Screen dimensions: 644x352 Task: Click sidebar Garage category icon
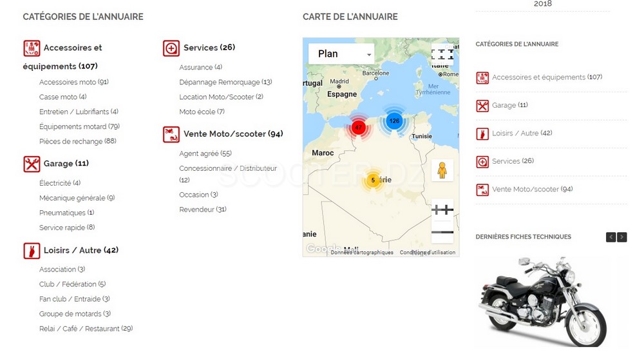482,106
